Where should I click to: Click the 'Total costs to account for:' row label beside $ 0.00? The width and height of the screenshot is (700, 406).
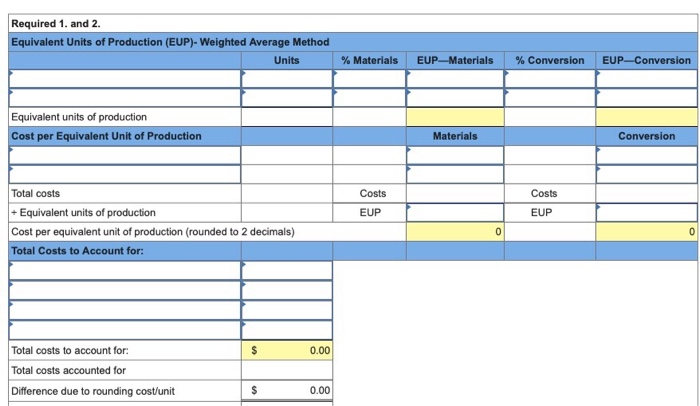tap(70, 350)
